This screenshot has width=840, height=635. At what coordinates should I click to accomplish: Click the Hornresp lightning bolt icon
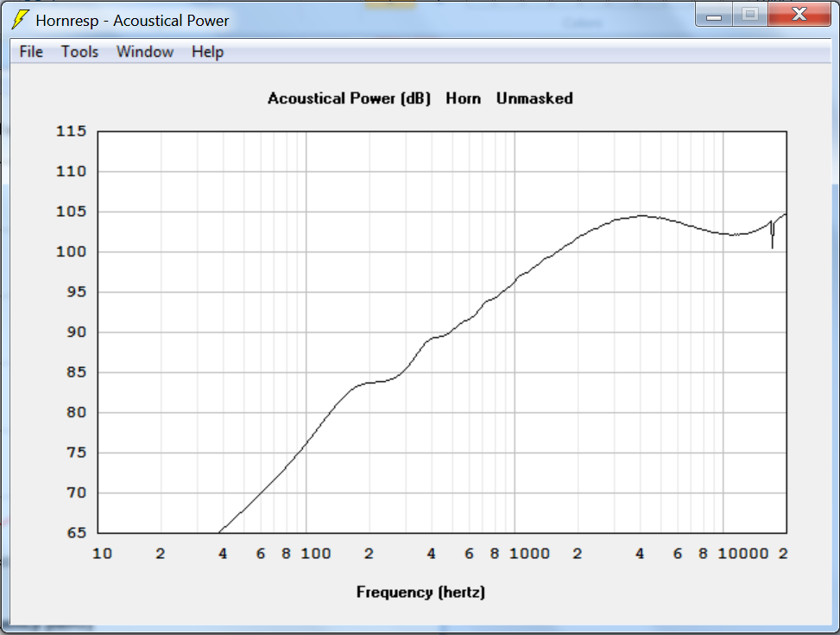point(20,20)
